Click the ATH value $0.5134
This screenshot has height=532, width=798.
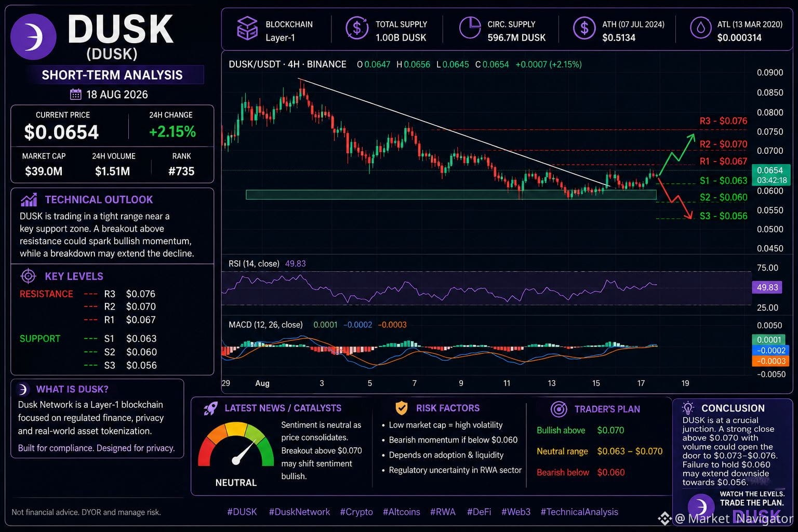[x=619, y=37]
